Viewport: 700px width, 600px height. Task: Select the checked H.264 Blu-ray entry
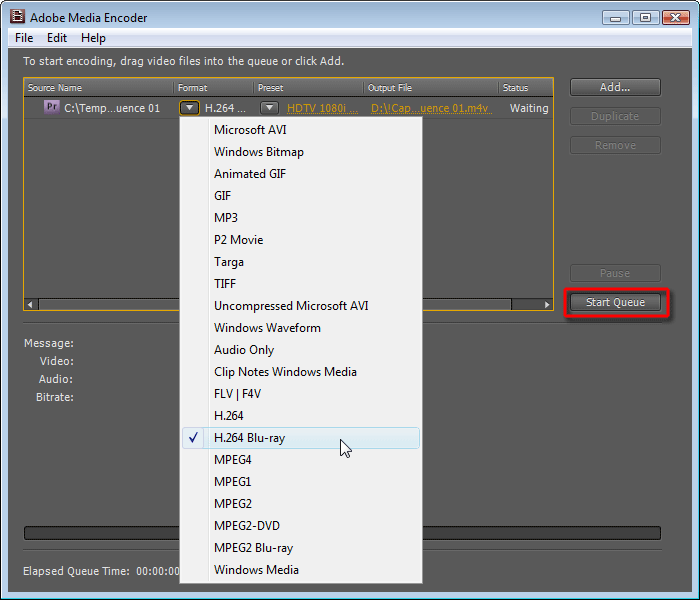tap(301, 438)
